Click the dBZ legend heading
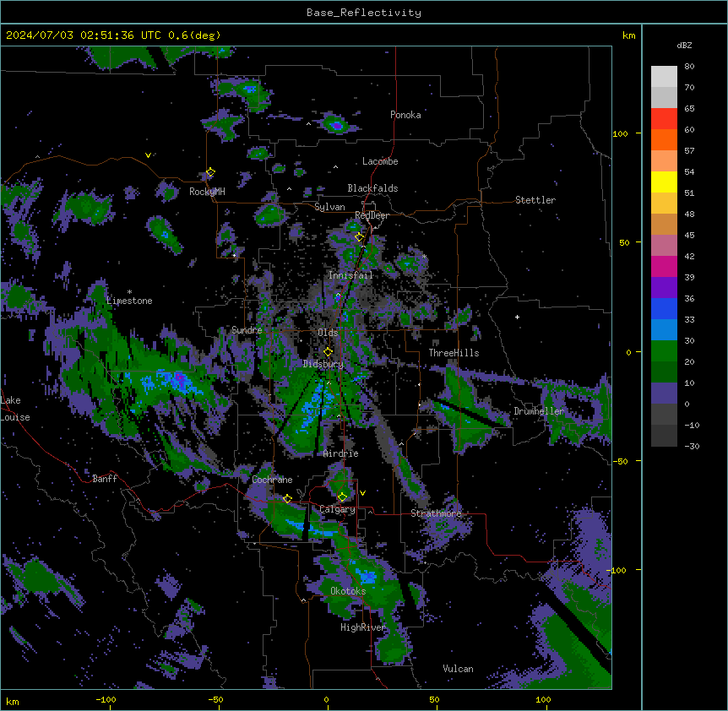The height and width of the screenshot is (711, 728). pyautogui.click(x=684, y=46)
